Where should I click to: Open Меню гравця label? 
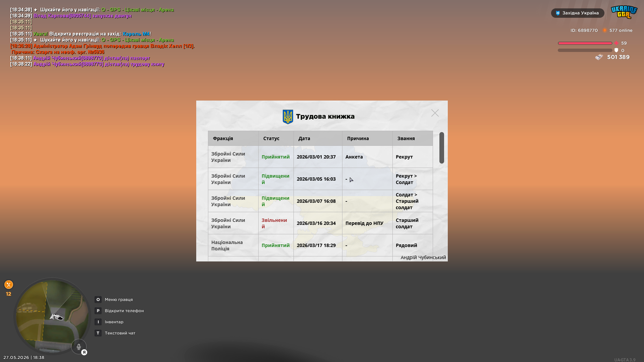pos(119,300)
